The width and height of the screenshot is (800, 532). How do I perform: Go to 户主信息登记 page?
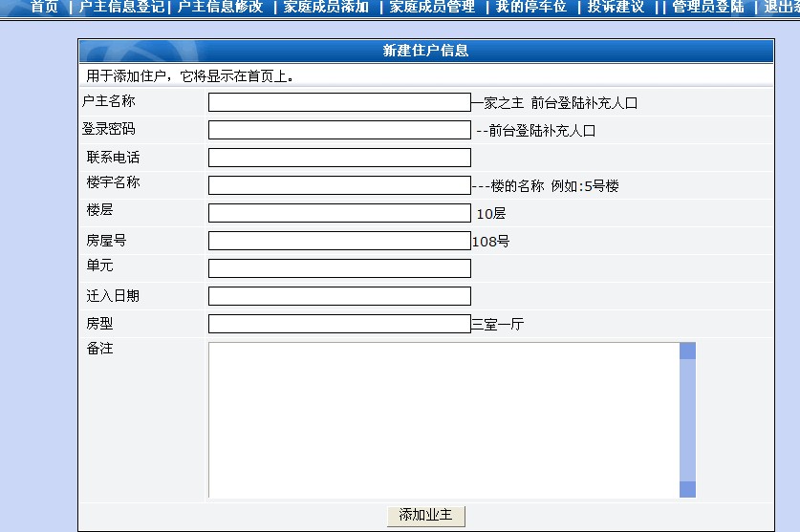(x=121, y=7)
